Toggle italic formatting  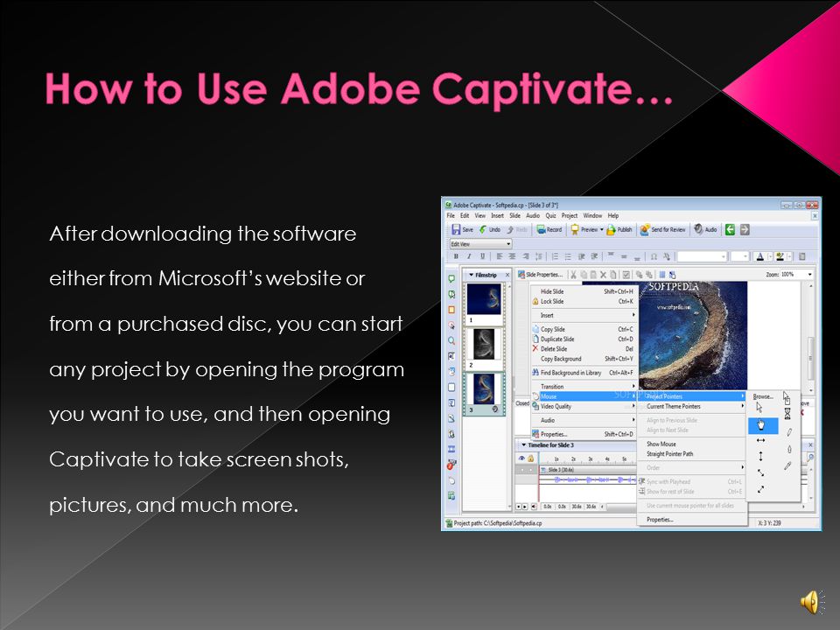click(x=469, y=256)
